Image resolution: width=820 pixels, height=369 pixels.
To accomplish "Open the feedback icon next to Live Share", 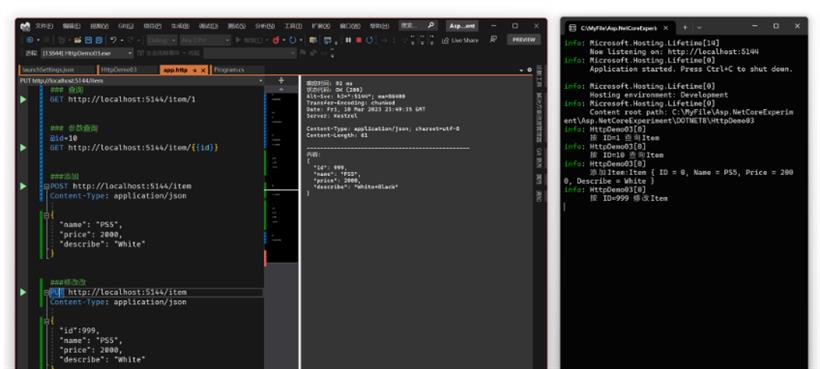I will [x=493, y=40].
